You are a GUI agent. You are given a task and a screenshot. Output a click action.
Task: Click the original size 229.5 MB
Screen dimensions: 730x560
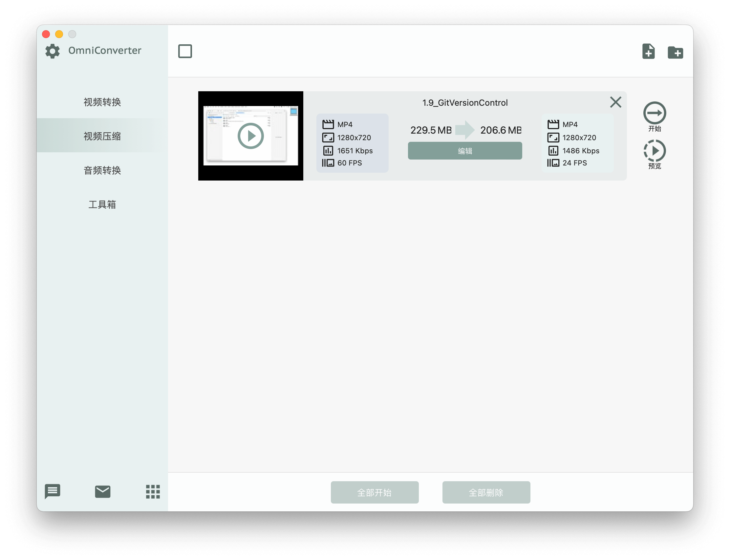(x=431, y=130)
